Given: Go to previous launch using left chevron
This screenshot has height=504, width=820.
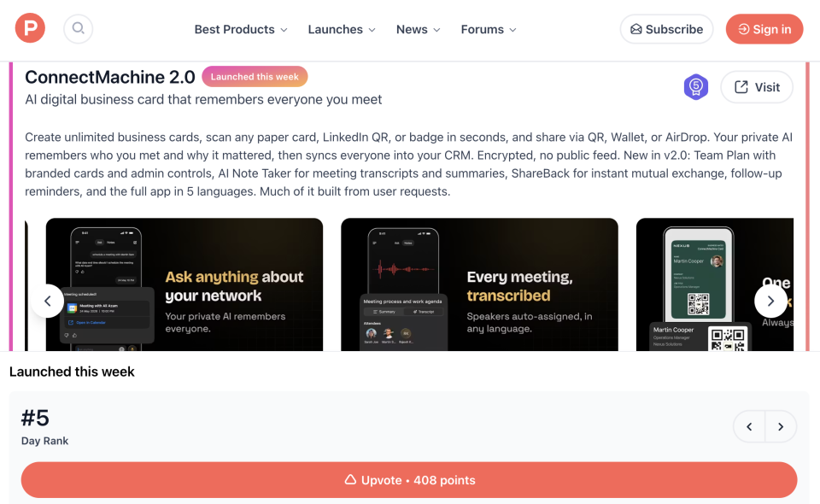Looking at the screenshot, I should tap(749, 426).
